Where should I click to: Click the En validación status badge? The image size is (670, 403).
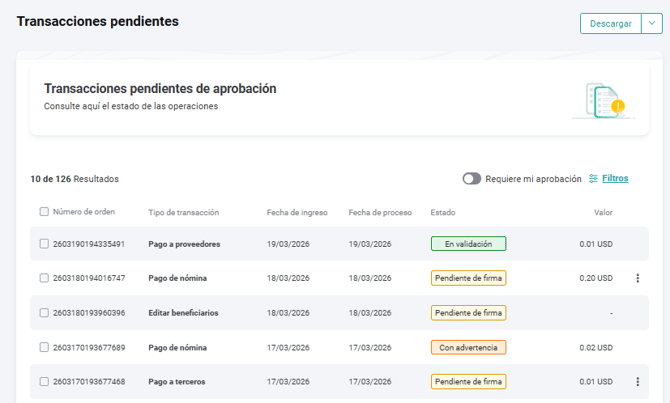coord(468,244)
